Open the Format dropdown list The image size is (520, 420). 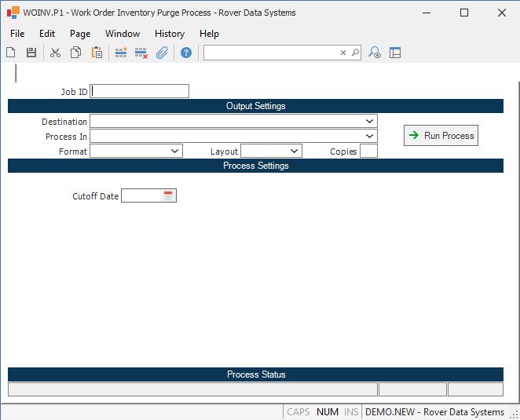(174, 151)
